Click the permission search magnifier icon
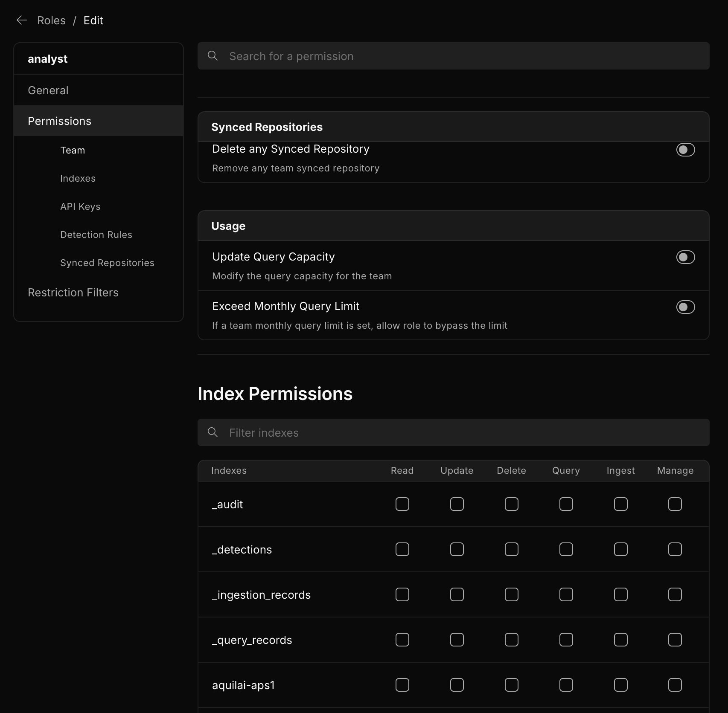 coord(213,56)
